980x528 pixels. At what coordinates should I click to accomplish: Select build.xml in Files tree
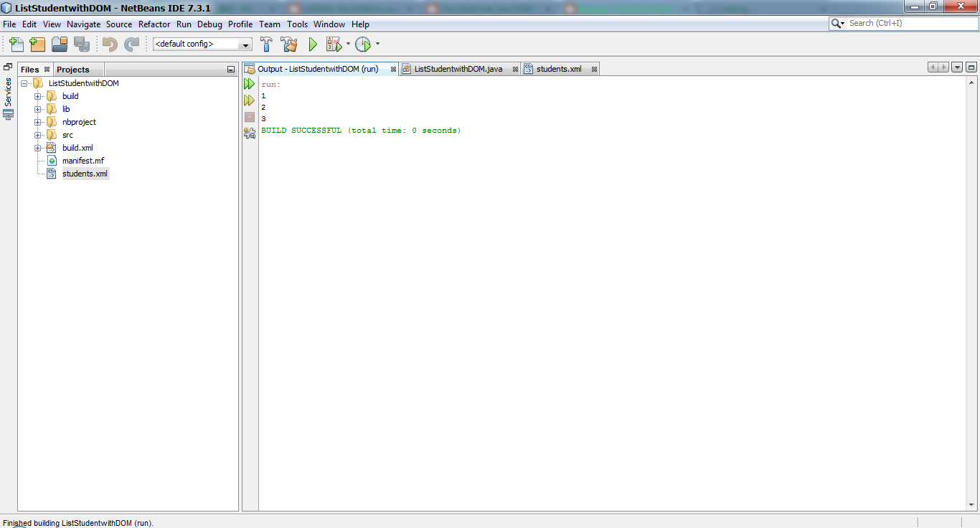(77, 148)
